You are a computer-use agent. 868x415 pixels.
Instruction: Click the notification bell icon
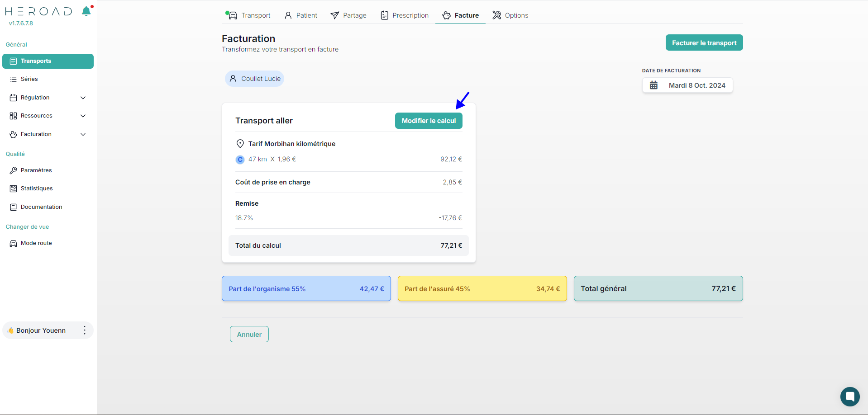pyautogui.click(x=86, y=11)
